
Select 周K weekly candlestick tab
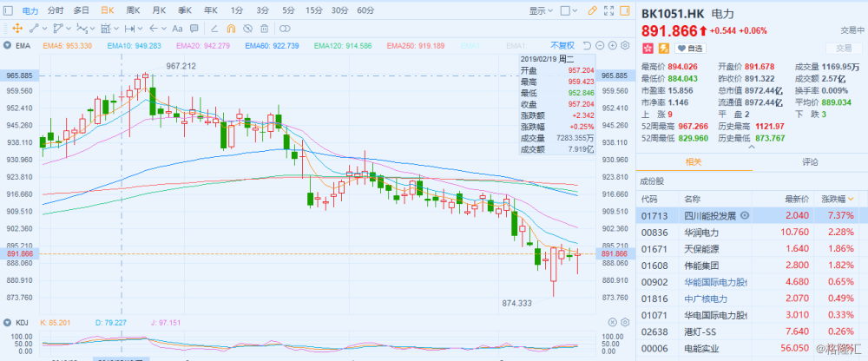tap(133, 10)
